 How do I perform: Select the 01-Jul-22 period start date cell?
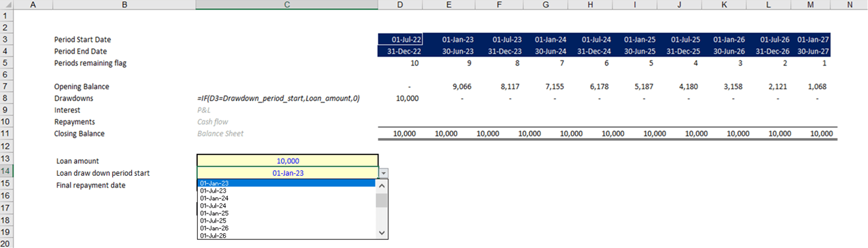click(400, 39)
